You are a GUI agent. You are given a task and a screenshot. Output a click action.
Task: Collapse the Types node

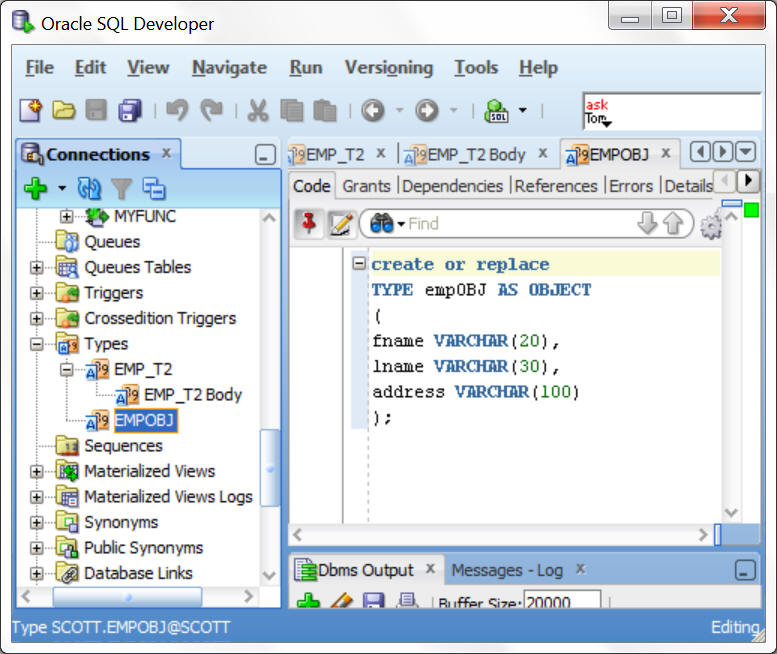pos(36,344)
